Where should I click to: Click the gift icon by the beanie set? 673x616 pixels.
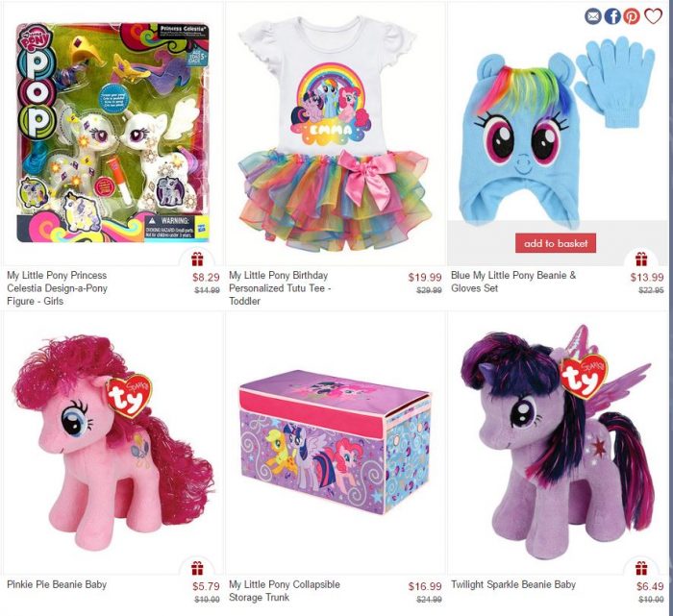(x=641, y=259)
